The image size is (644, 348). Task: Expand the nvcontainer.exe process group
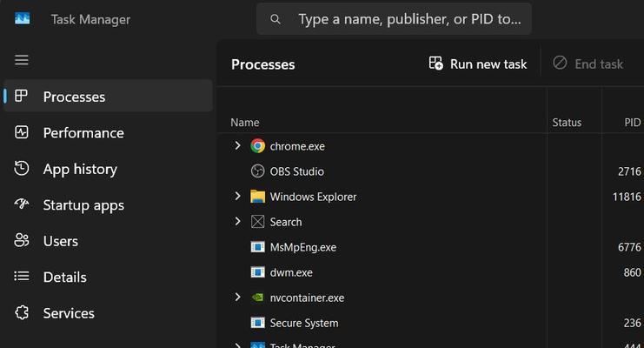237,297
